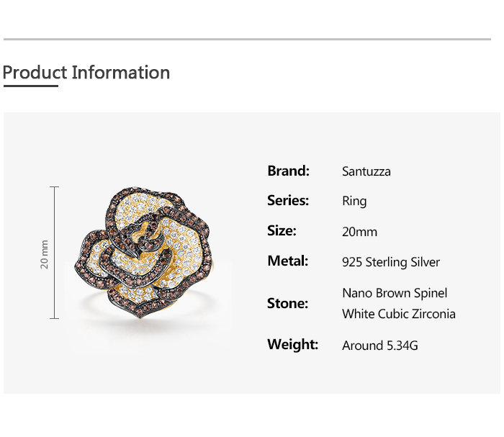The image size is (504, 437).
Task: Click the dark underline beneath the heading
Action: (x=30, y=86)
